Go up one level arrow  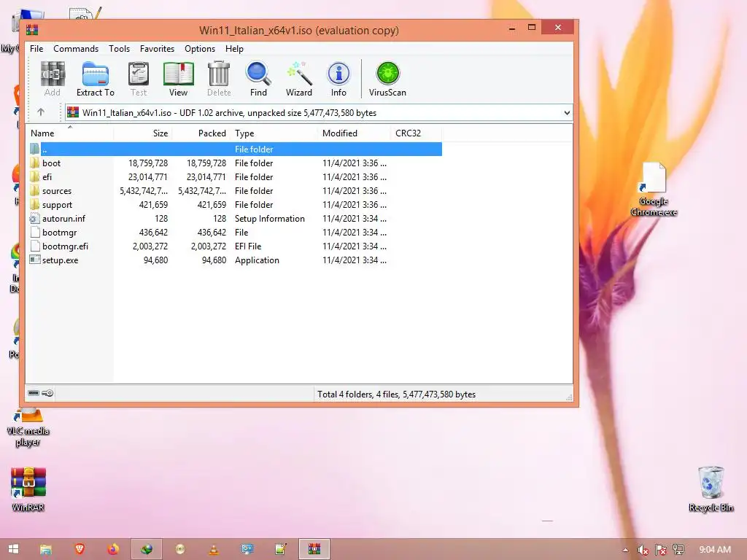point(41,112)
